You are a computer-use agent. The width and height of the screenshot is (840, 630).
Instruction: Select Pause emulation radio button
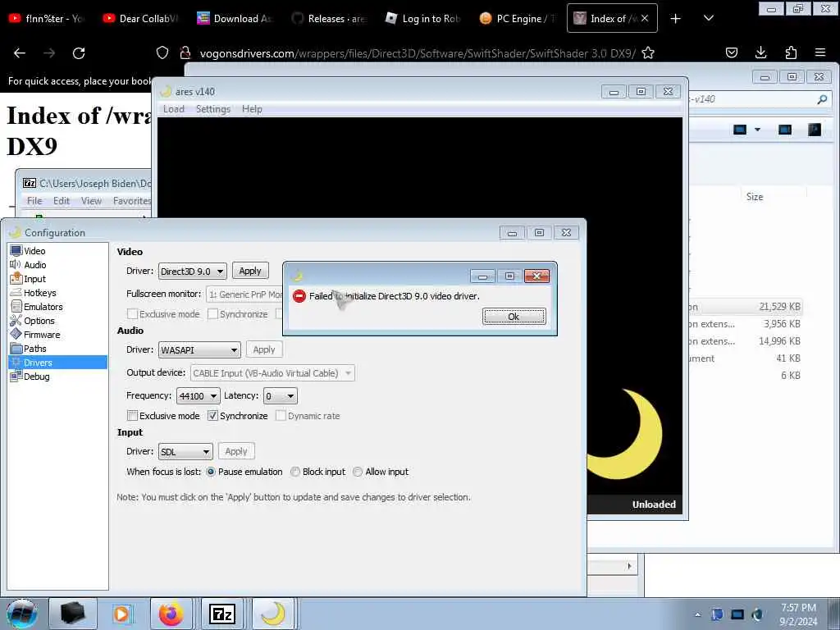coord(211,472)
